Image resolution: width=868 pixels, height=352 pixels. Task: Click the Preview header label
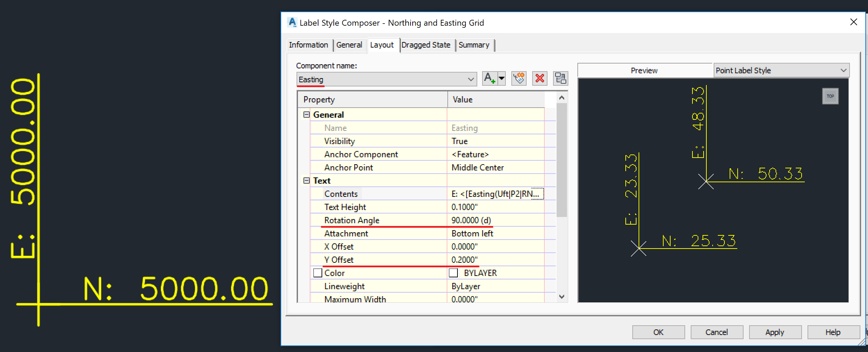click(644, 70)
